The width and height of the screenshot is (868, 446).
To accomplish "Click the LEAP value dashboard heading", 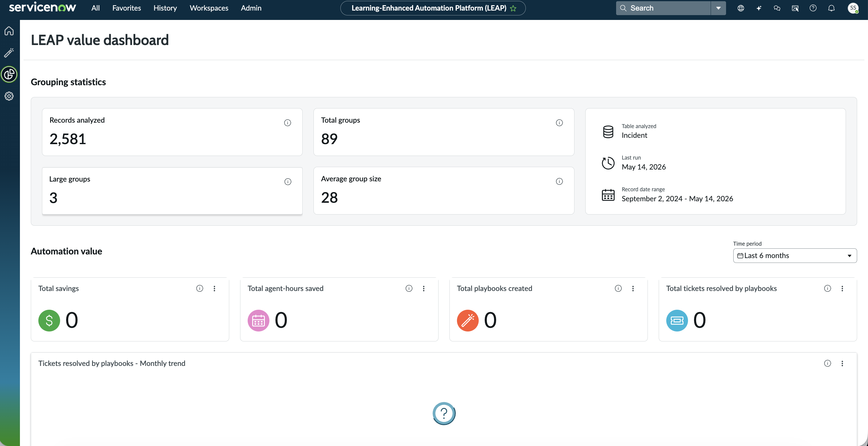I will 100,40.
